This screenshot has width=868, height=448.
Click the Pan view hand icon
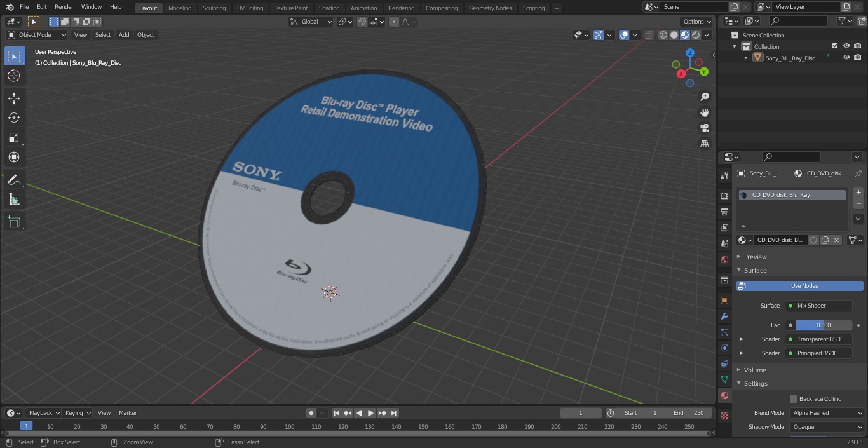[705, 112]
